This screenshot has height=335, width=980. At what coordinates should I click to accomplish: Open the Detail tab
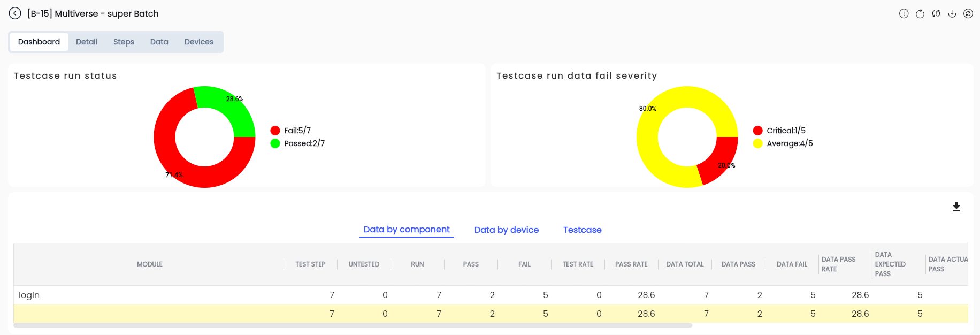87,42
